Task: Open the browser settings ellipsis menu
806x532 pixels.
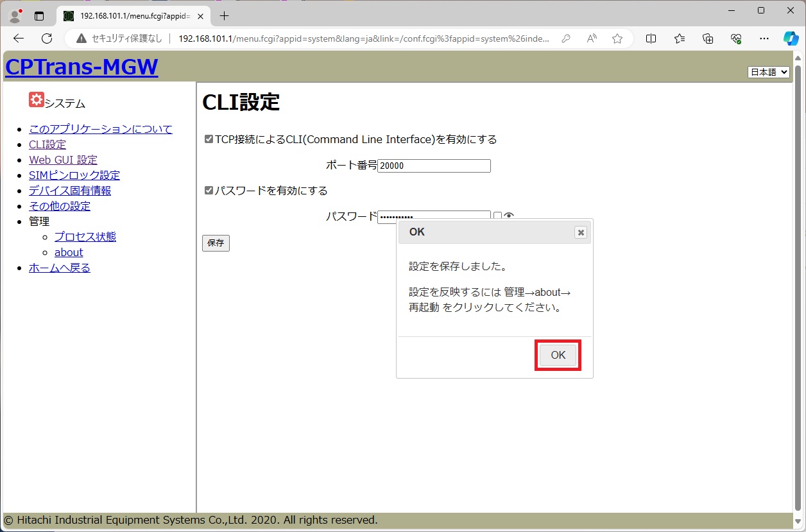Action: tap(764, 39)
